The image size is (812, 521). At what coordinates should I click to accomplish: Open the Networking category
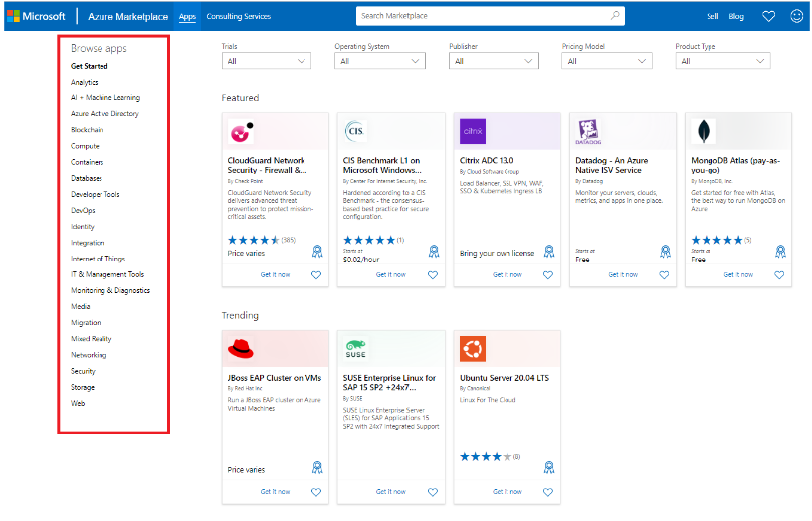[89, 355]
